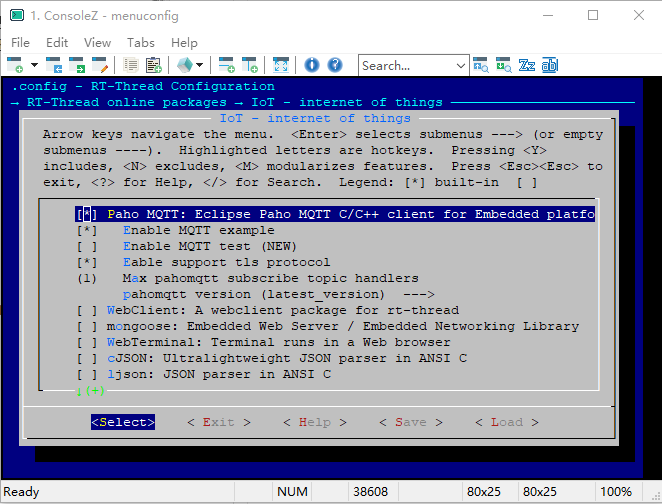
Task: Click the Paste clipboard icon
Action: tap(154, 65)
